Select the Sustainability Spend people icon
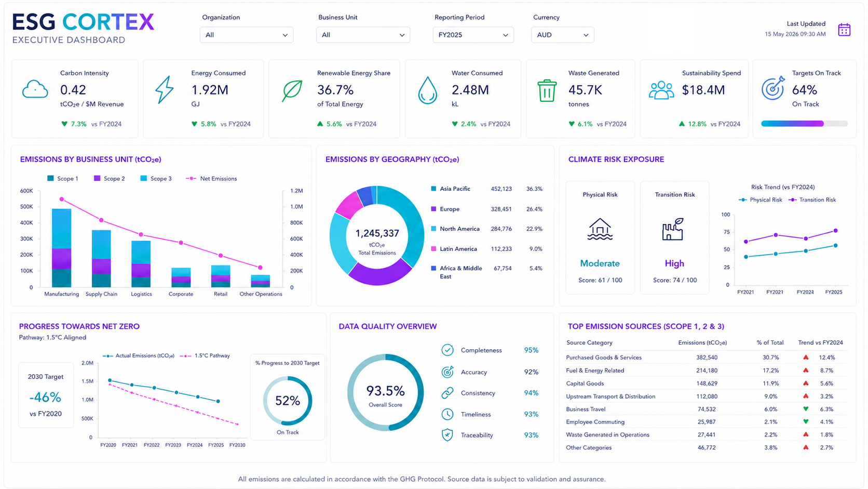Screen dimensions: 868x489 pyautogui.click(x=661, y=90)
